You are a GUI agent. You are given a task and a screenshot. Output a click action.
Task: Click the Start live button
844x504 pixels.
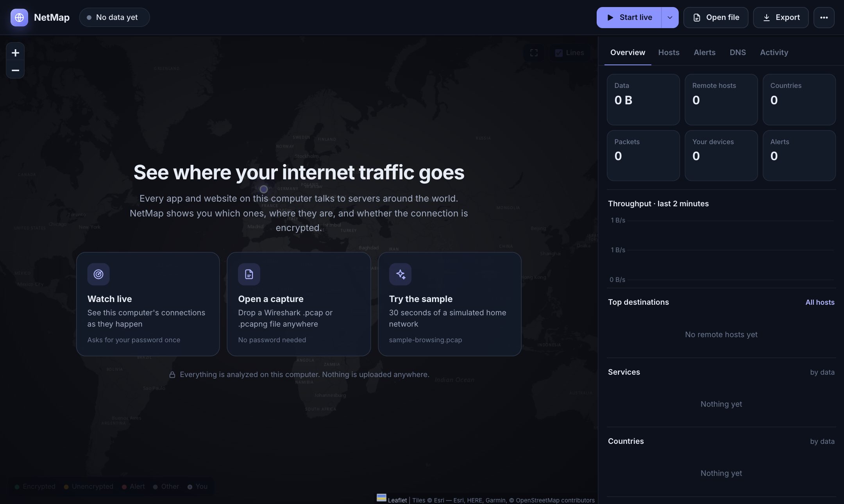(x=629, y=18)
